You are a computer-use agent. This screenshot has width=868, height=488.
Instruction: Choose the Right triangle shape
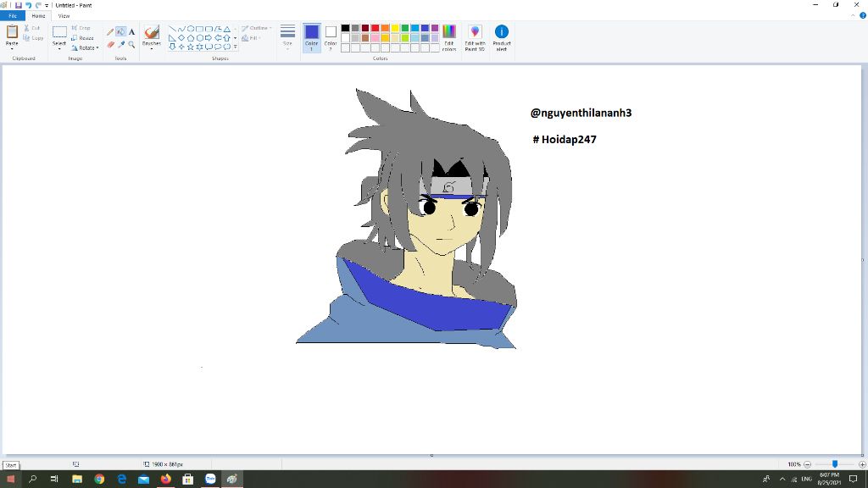pyautogui.click(x=172, y=38)
